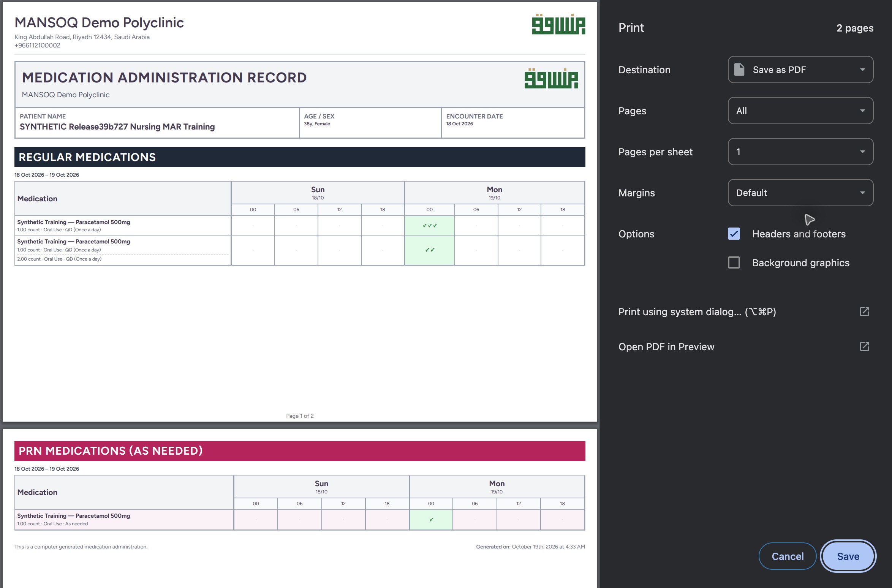This screenshot has height=588, width=892.
Task: Click the triple checkmark cell for Mon 00
Action: 430,226
